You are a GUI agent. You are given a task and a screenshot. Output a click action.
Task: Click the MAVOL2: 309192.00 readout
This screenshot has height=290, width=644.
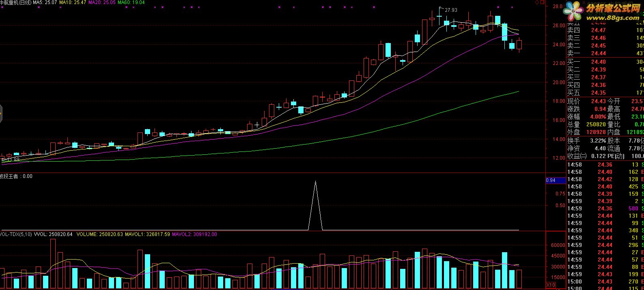coord(195,234)
